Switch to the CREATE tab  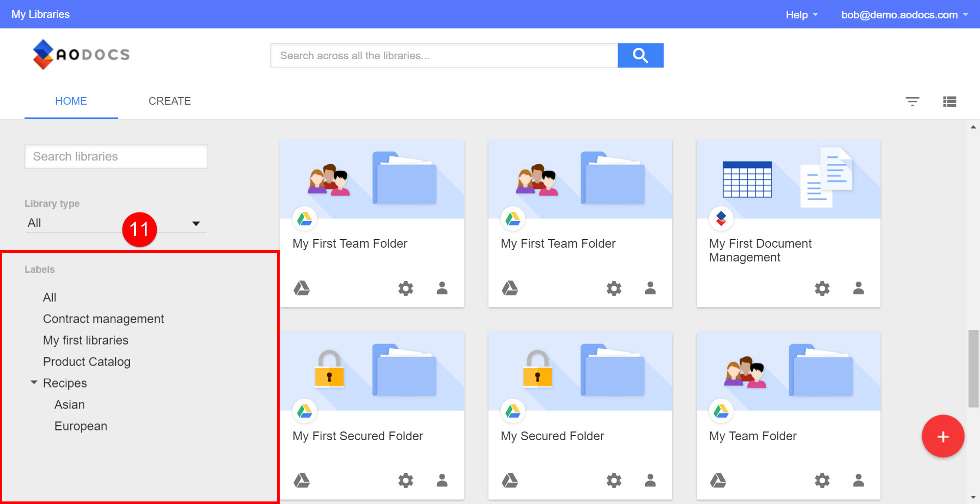[169, 101]
